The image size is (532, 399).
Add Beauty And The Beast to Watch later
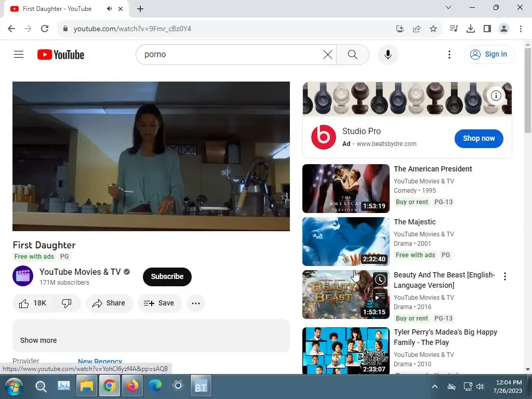coord(380,280)
